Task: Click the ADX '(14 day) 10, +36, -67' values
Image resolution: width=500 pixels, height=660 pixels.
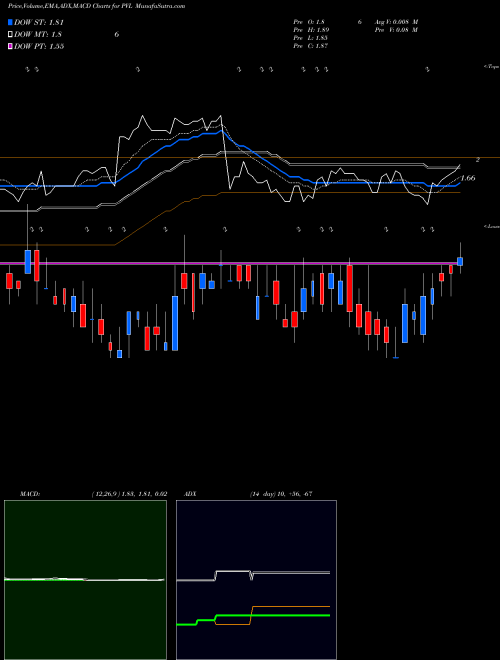Action: click(281, 494)
